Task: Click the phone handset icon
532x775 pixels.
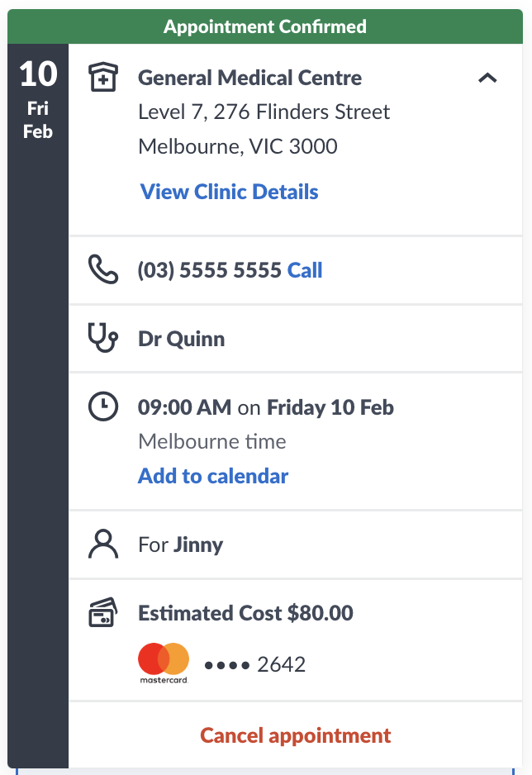Action: [102, 269]
